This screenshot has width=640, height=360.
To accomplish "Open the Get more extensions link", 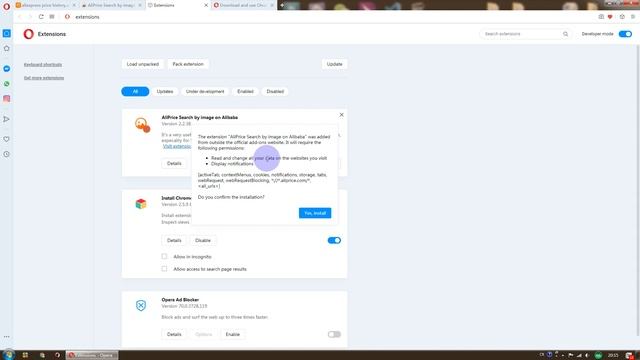I will click(x=44, y=78).
